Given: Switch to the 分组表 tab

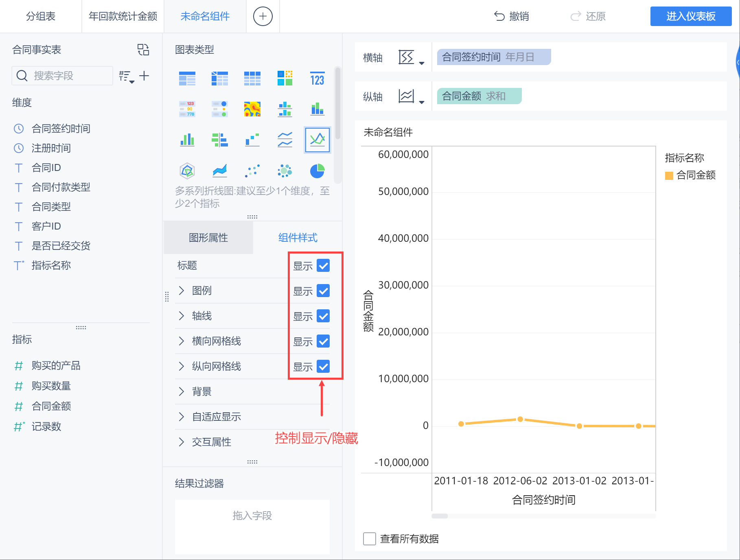Looking at the screenshot, I should [x=41, y=16].
